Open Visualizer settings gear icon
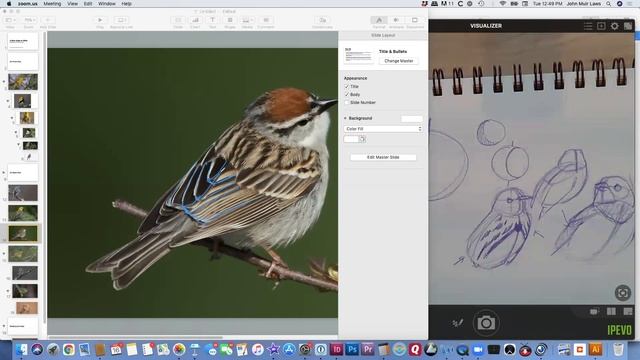The image size is (640, 360). 615,26
